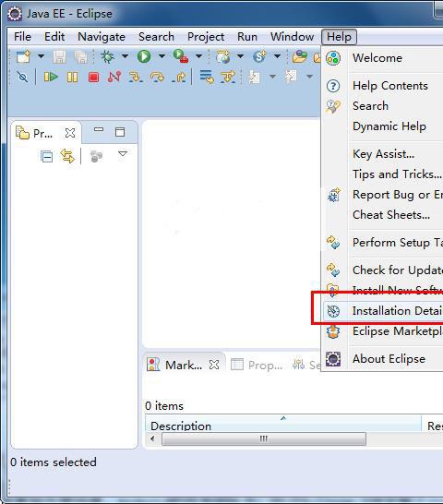Expand the Run configurations dropdown arrow
This screenshot has width=443, height=504.
162,56
